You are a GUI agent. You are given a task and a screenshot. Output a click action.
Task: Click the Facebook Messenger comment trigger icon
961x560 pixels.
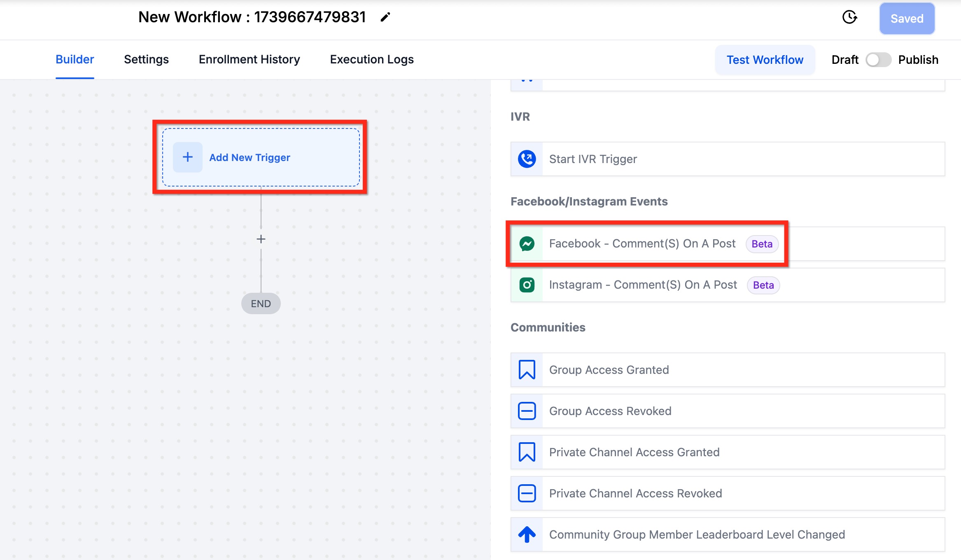[x=527, y=244]
